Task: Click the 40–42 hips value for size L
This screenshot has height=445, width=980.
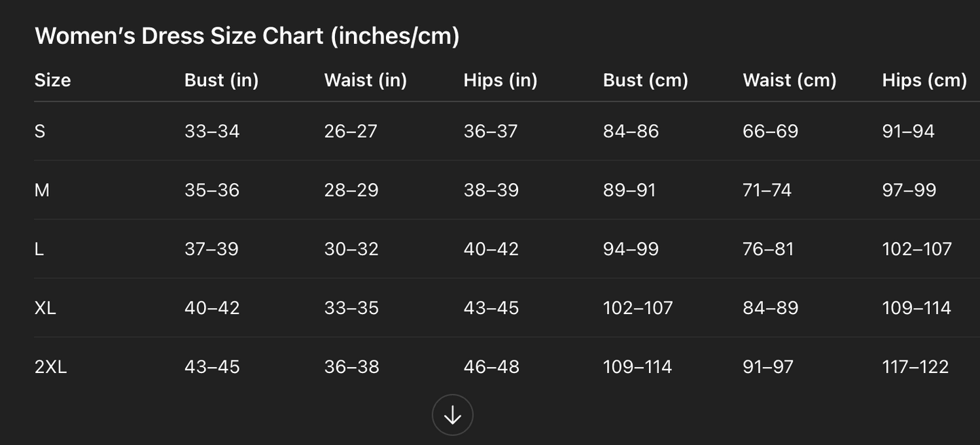Action: [x=491, y=249]
